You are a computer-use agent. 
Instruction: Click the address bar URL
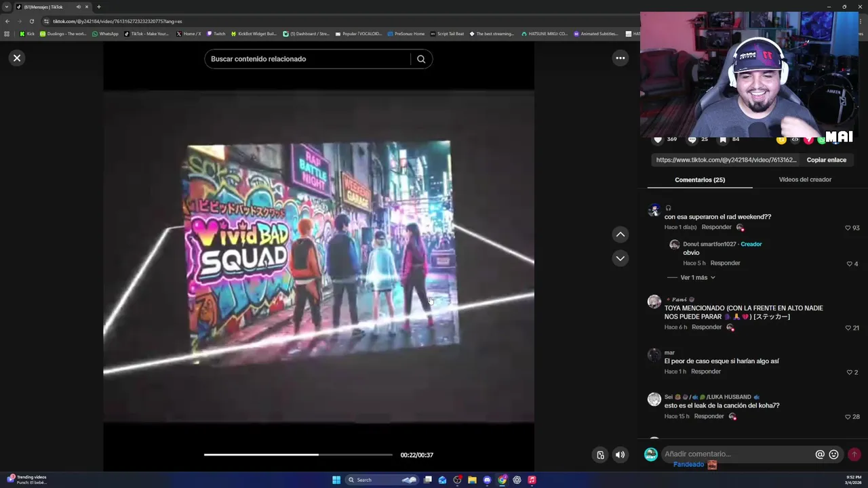[117, 21]
